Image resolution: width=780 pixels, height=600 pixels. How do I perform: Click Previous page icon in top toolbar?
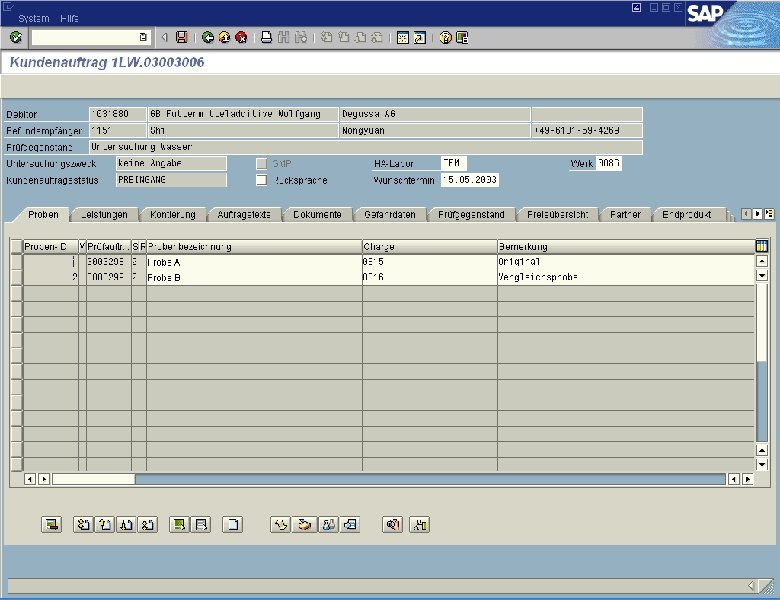click(x=343, y=37)
